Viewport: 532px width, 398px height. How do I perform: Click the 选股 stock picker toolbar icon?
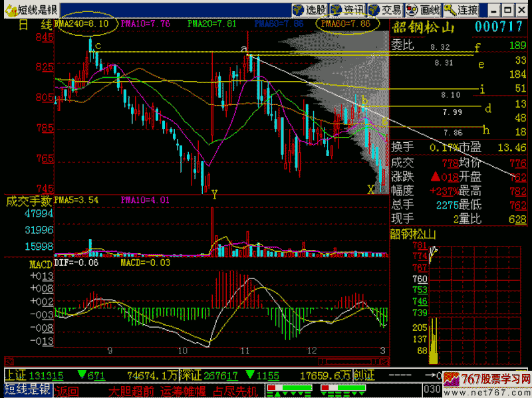[x=310, y=10]
